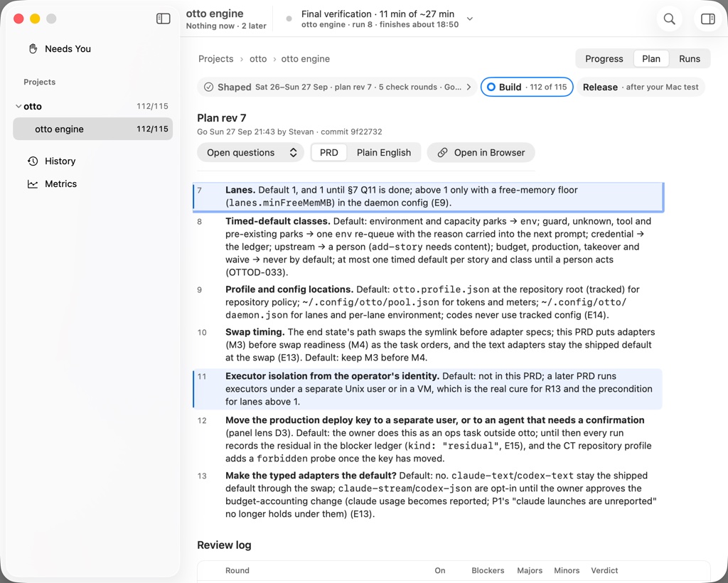The width and height of the screenshot is (728, 583).
Task: Select the Plan tab
Action: click(651, 59)
